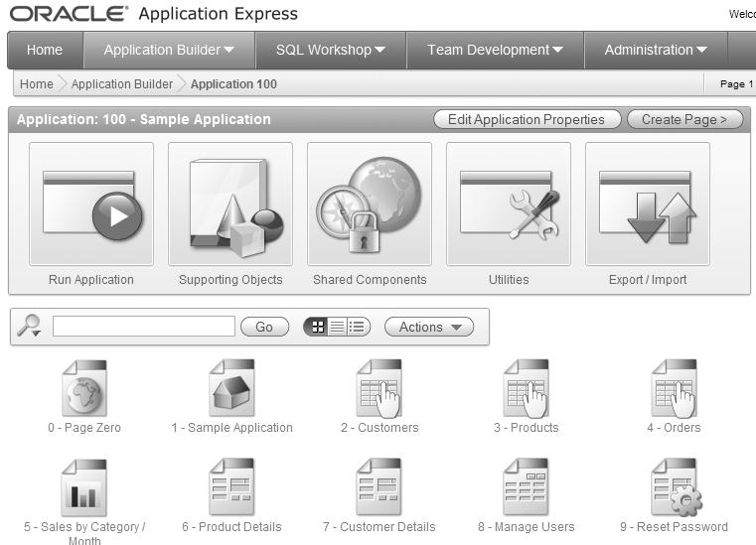Expand the Team Development menu arrow
Image resolution: width=756 pixels, height=545 pixels.
tap(557, 50)
